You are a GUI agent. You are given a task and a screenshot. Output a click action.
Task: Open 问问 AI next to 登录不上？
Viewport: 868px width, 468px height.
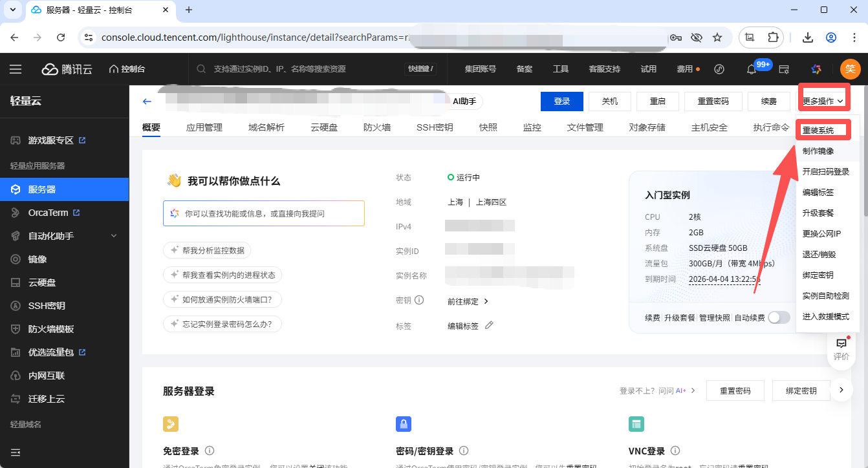pos(677,390)
